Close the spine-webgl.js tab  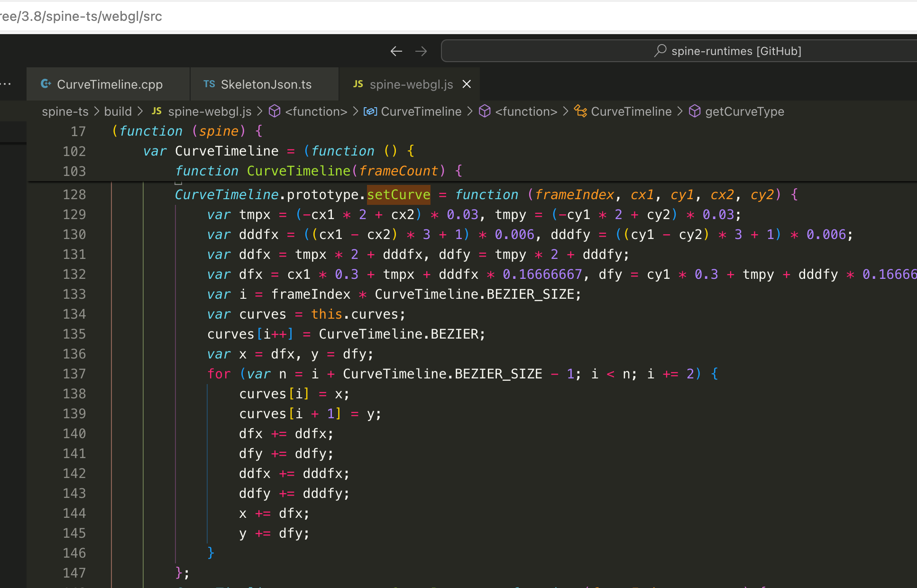467,84
